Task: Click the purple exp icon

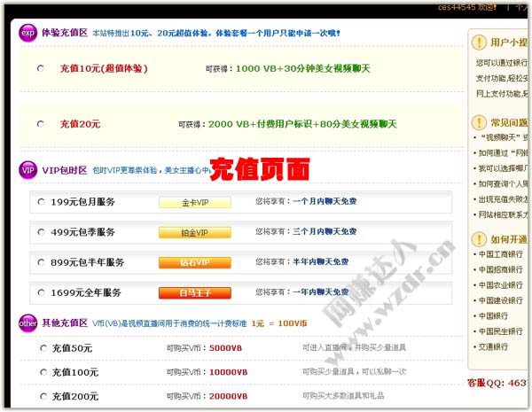Action: click(x=27, y=33)
